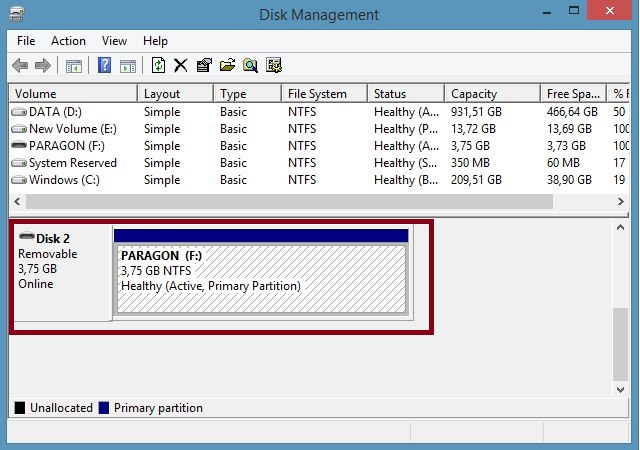Sort by the Layout column header
Screen dimensions: 640x450
click(x=176, y=94)
